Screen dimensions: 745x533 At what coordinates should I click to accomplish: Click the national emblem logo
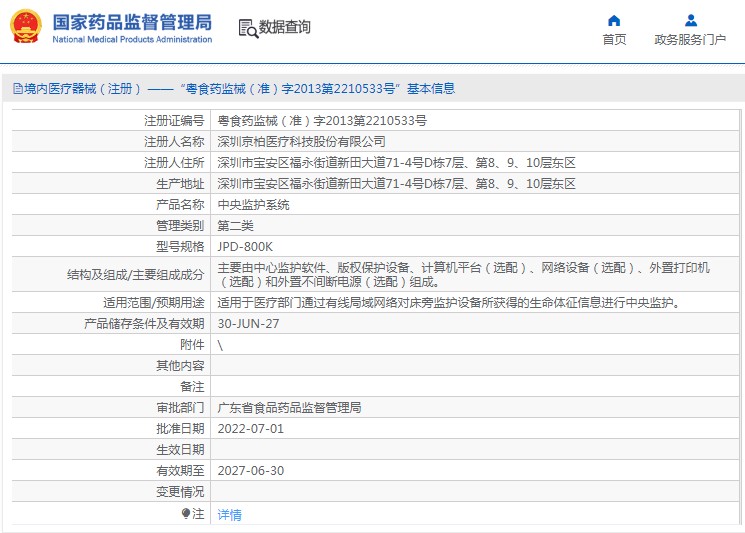(26, 27)
